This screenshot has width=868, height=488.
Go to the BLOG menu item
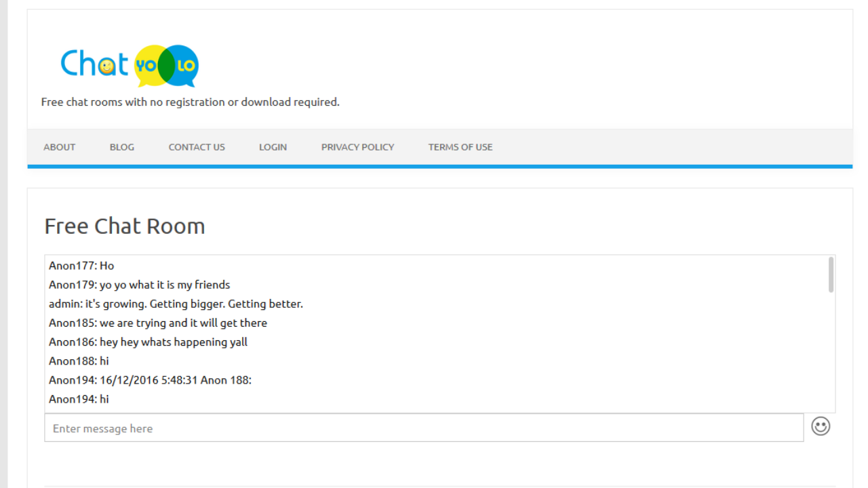(x=122, y=147)
